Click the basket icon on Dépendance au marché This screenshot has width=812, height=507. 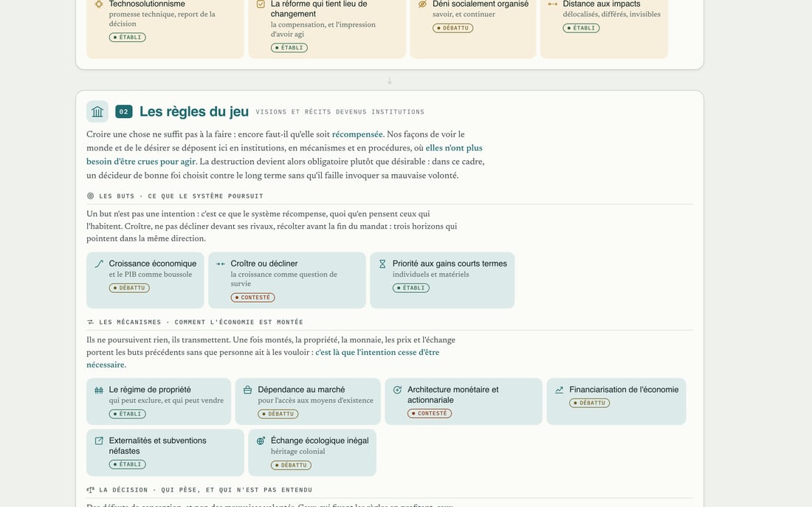[x=247, y=390]
